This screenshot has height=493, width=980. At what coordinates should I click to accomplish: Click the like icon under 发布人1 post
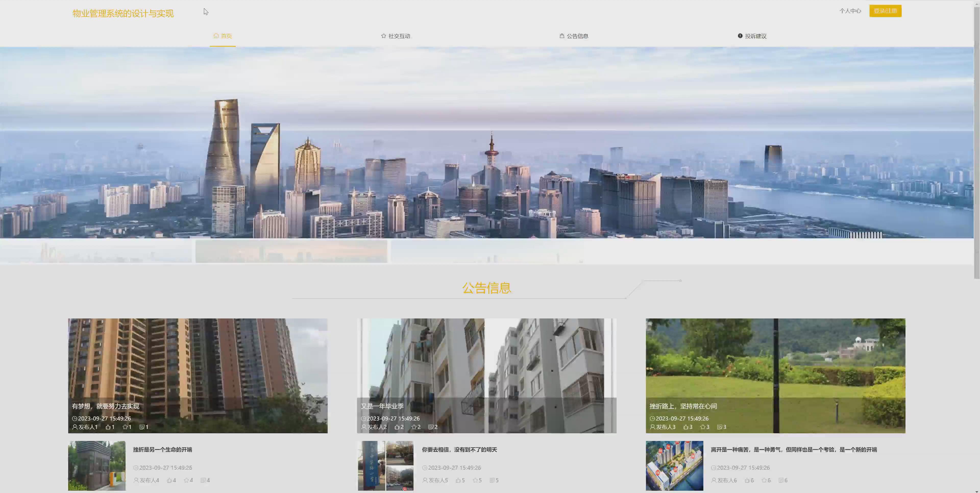(x=108, y=427)
